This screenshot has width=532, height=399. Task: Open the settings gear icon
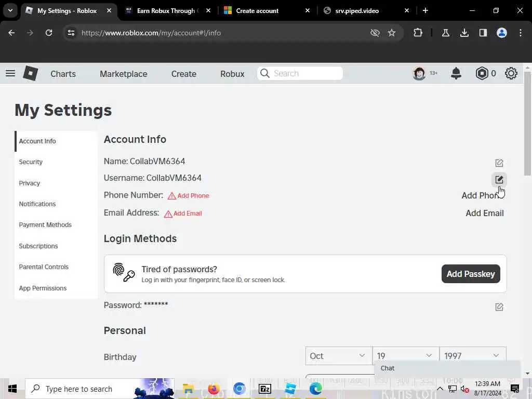511,73
